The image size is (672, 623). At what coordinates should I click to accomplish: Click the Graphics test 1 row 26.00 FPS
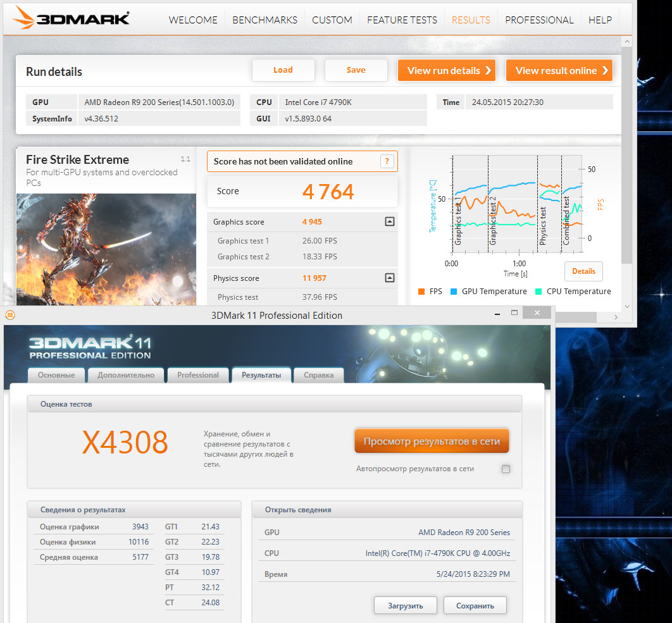pyautogui.click(x=302, y=241)
